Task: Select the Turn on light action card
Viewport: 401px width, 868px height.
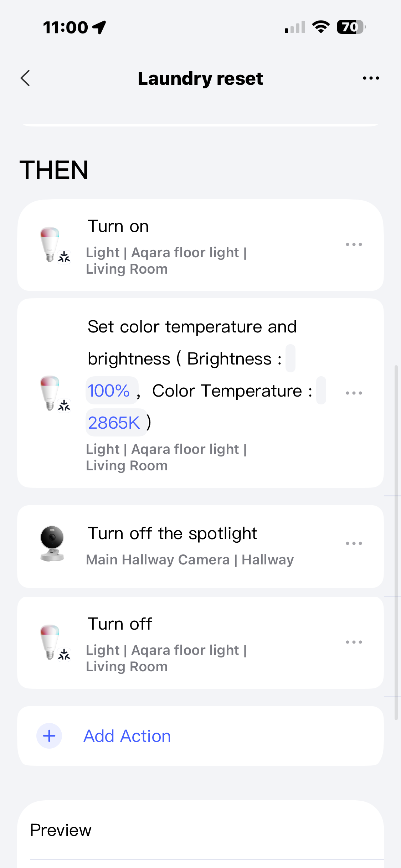Action: click(200, 245)
